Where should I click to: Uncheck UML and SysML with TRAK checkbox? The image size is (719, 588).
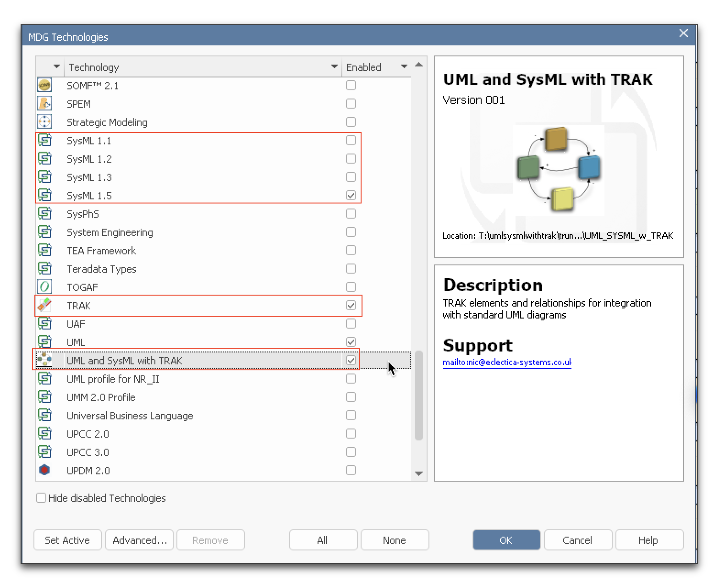(x=351, y=360)
